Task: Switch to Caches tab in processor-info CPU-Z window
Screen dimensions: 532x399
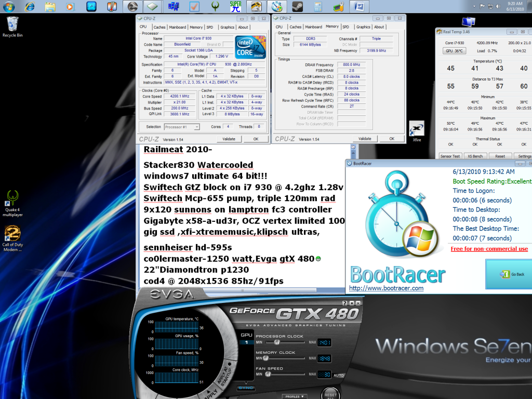Action: (159, 27)
